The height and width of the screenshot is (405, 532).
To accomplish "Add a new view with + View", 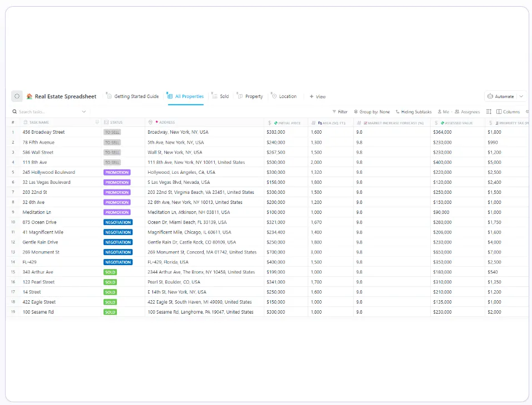I will click(x=318, y=97).
